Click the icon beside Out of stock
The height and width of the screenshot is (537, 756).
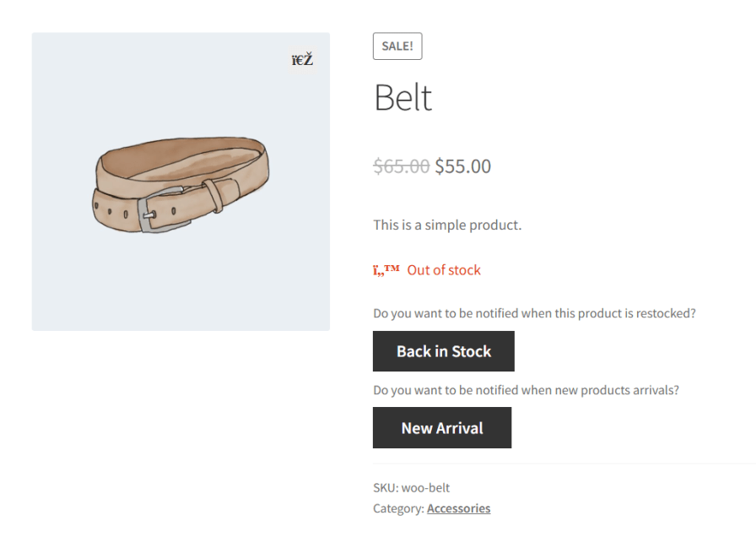386,270
